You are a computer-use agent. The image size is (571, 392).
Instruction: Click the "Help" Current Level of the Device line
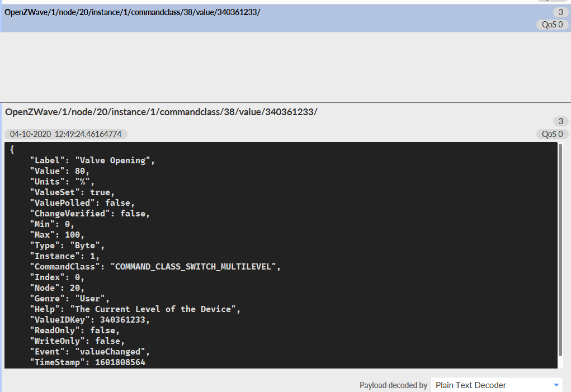[135, 309]
